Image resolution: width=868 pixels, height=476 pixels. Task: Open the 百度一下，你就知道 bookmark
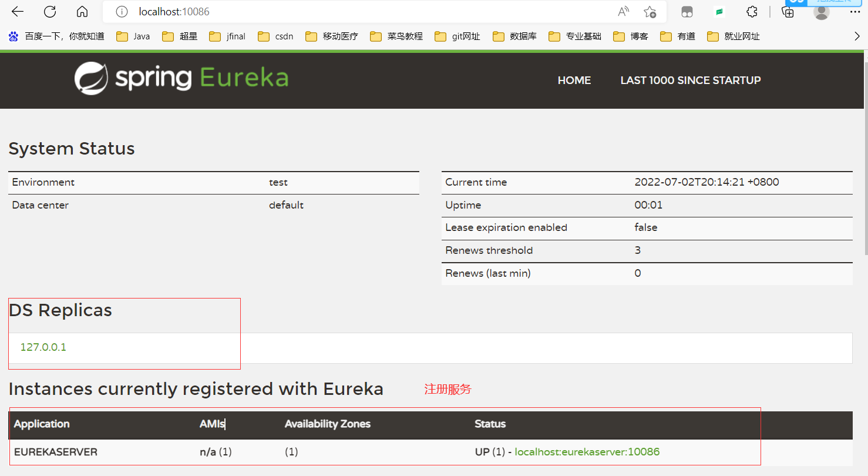tap(57, 36)
